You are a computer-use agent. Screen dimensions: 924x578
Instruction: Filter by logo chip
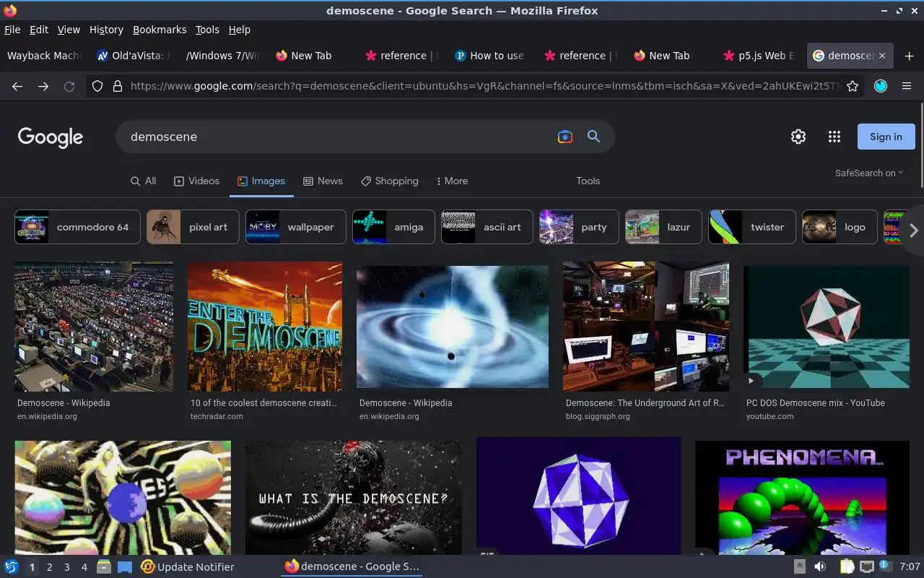[840, 227]
